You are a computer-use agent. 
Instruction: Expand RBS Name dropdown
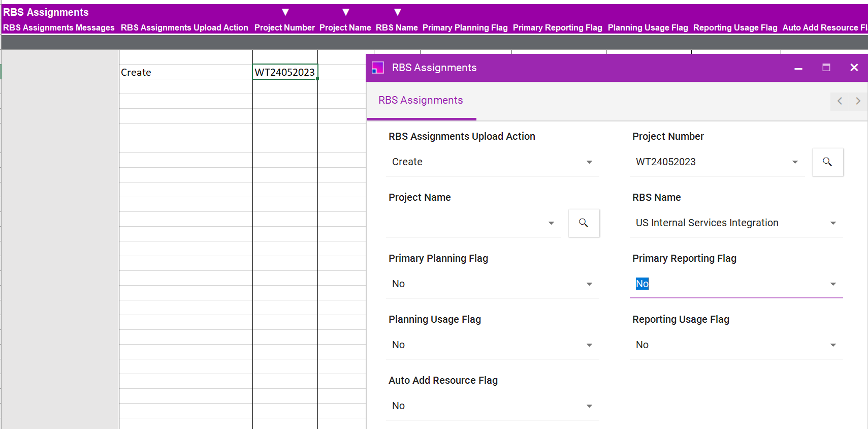(833, 223)
